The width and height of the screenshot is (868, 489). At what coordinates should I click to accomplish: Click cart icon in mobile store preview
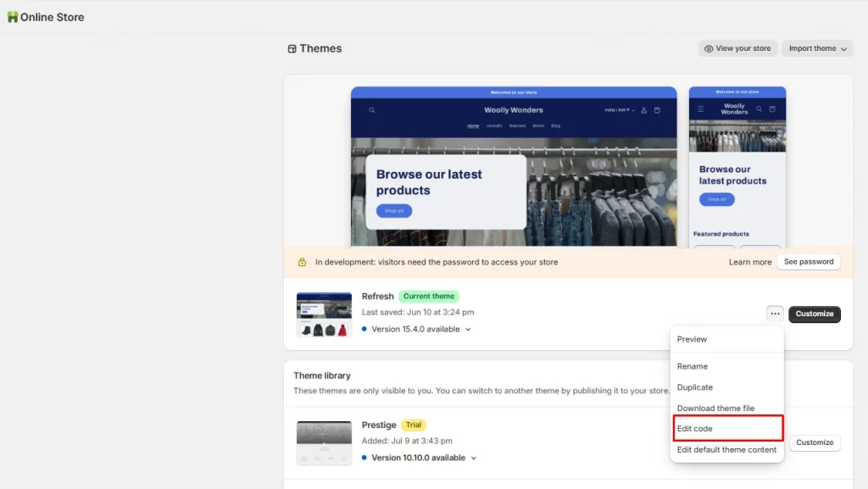[772, 109]
